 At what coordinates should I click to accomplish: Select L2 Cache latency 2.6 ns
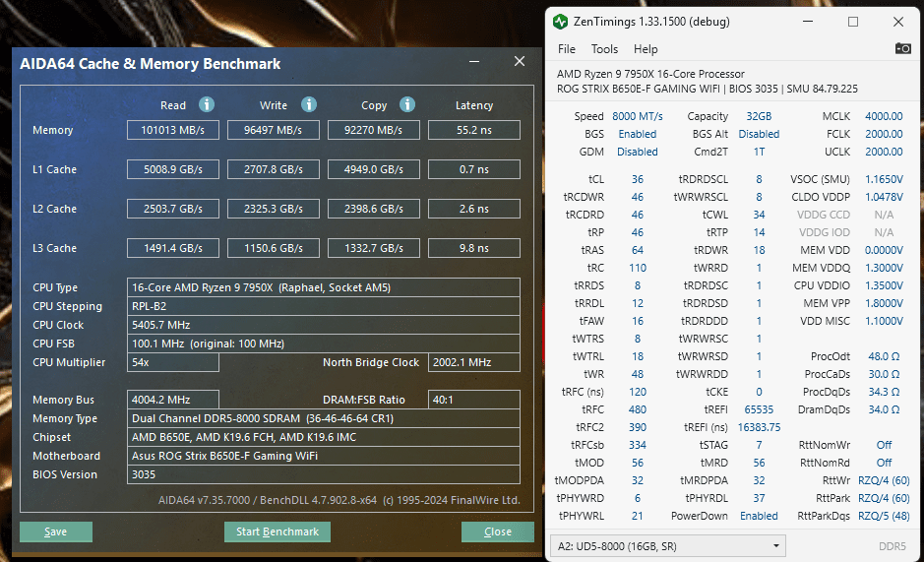473,209
